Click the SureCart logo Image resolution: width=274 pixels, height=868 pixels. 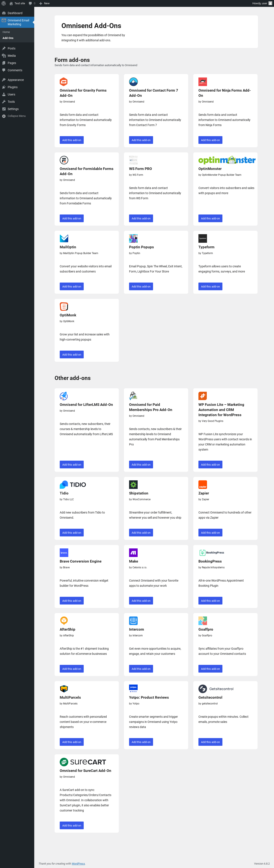pyautogui.click(x=83, y=762)
